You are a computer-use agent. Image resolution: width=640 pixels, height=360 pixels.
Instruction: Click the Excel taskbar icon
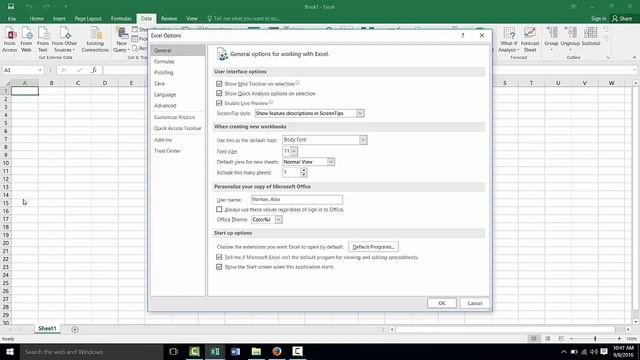[215, 351]
